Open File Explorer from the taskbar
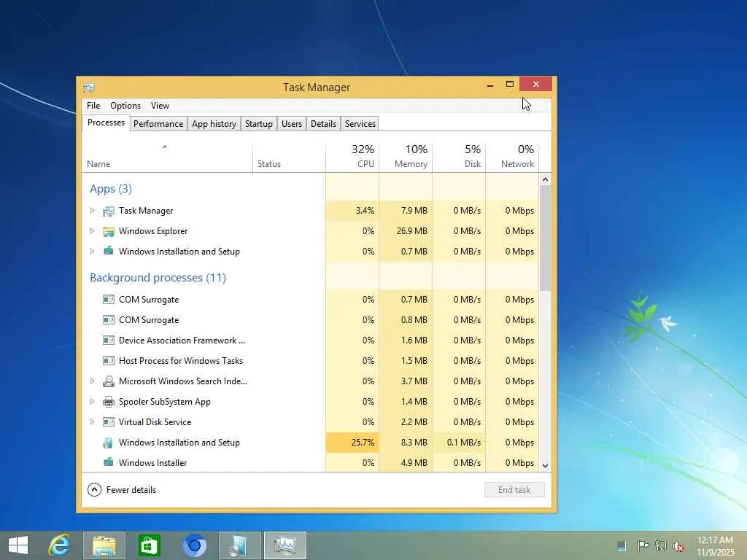The height and width of the screenshot is (560, 747). tap(104, 545)
